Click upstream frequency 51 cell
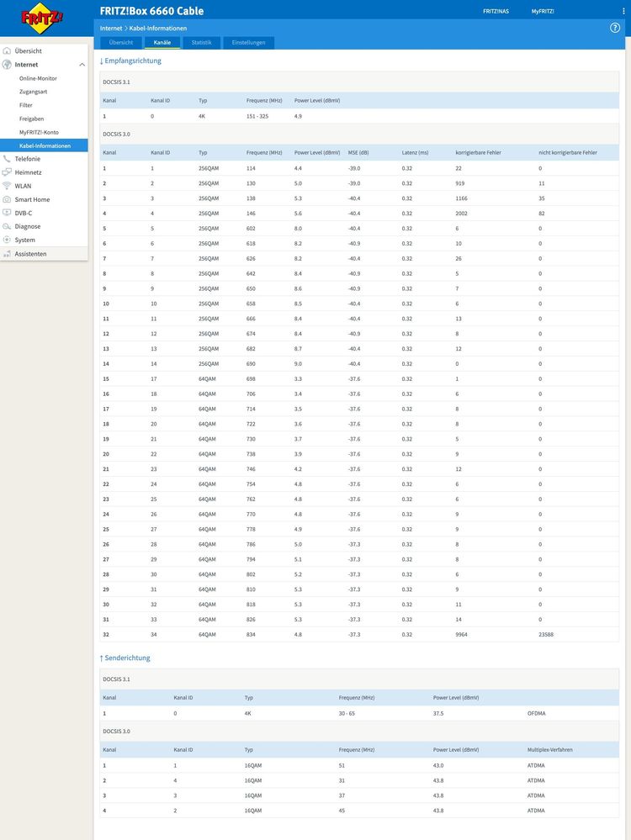This screenshot has width=631, height=840. pyautogui.click(x=342, y=765)
